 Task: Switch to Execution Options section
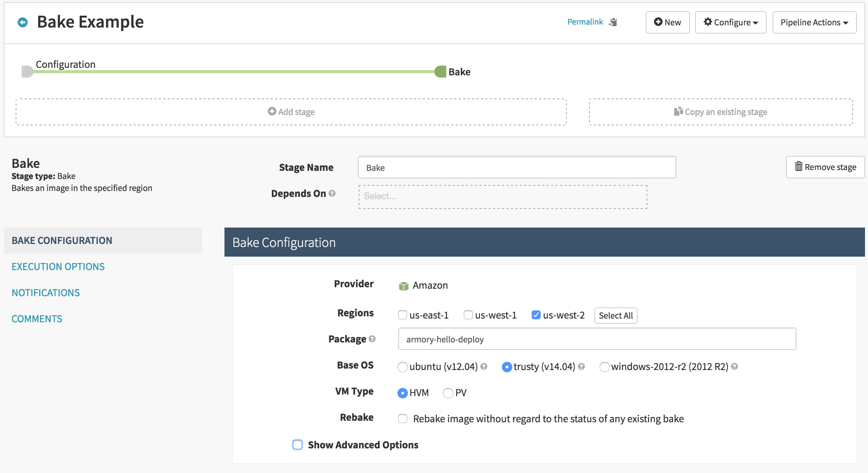(x=58, y=267)
